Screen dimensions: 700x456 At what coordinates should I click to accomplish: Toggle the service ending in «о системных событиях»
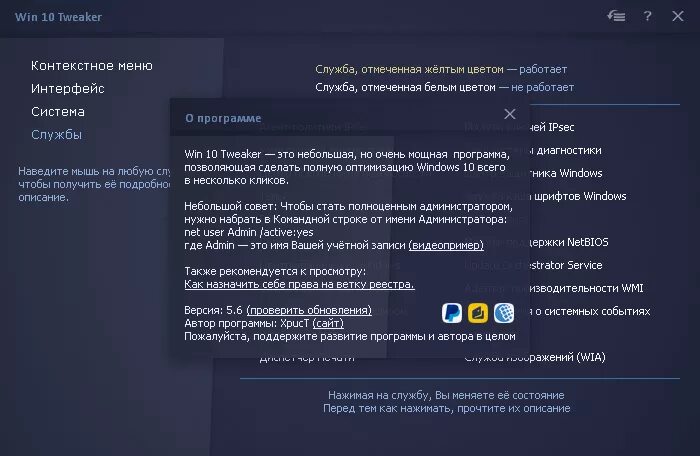pos(557,311)
